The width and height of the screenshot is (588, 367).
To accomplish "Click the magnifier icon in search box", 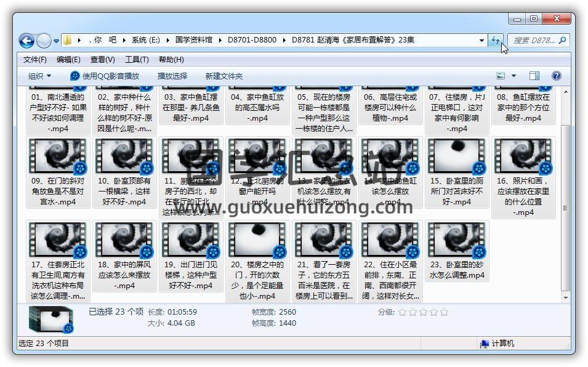I will [x=562, y=41].
